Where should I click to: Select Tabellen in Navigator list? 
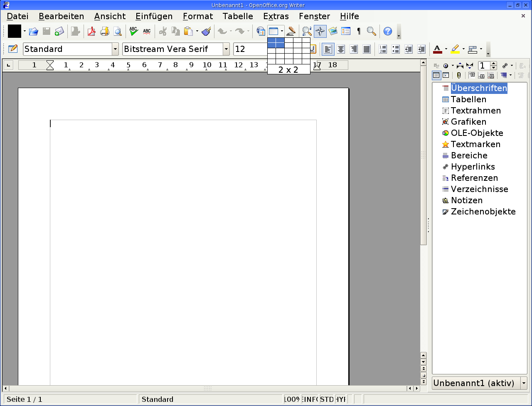tap(468, 99)
